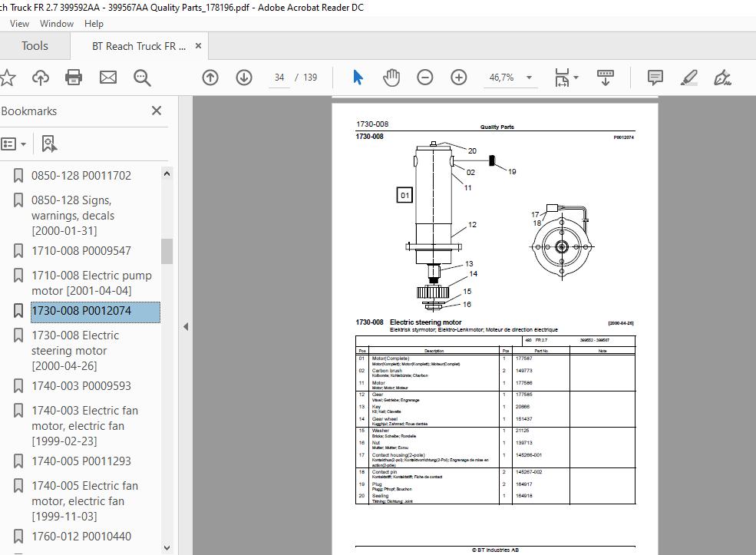Screen dimensions: 756x555
Task: Close the Bookmarks panel
Action: 157,111
